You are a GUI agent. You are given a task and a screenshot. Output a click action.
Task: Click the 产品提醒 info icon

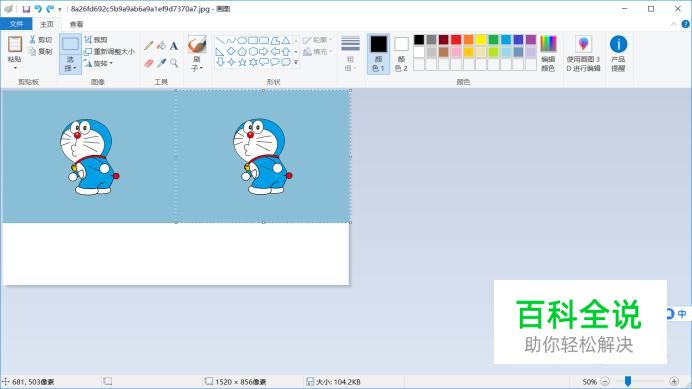pos(618,44)
